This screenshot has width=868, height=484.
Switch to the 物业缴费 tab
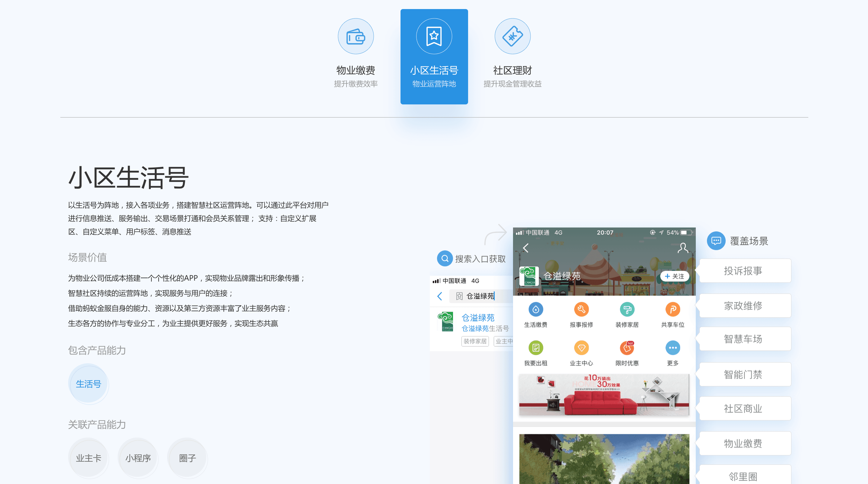pyautogui.click(x=356, y=57)
